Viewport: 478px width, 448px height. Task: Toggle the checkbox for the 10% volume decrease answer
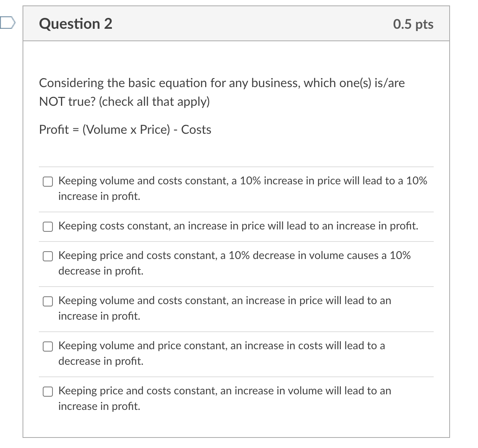(x=47, y=256)
